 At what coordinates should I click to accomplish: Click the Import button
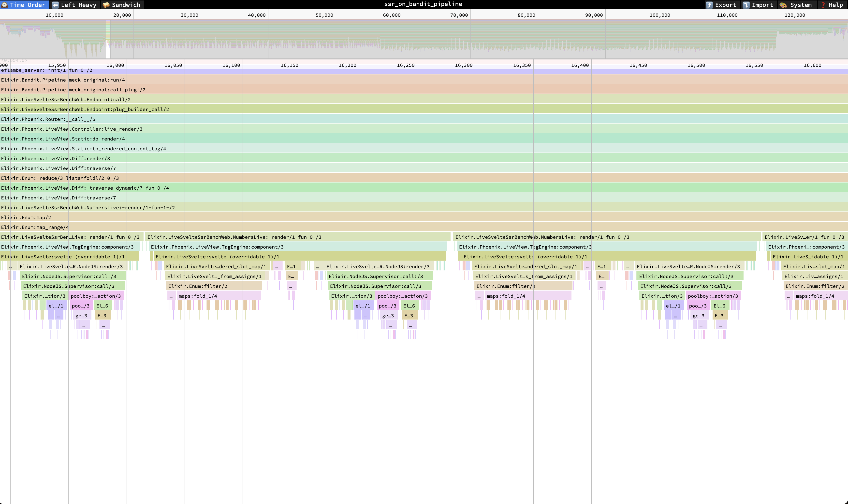(x=758, y=5)
